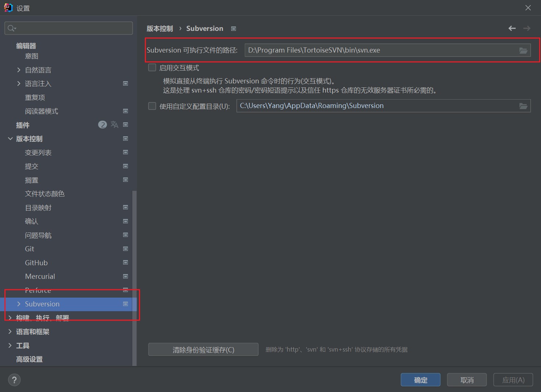Open the 插件 settings page
The width and height of the screenshot is (541, 392).
23,125
